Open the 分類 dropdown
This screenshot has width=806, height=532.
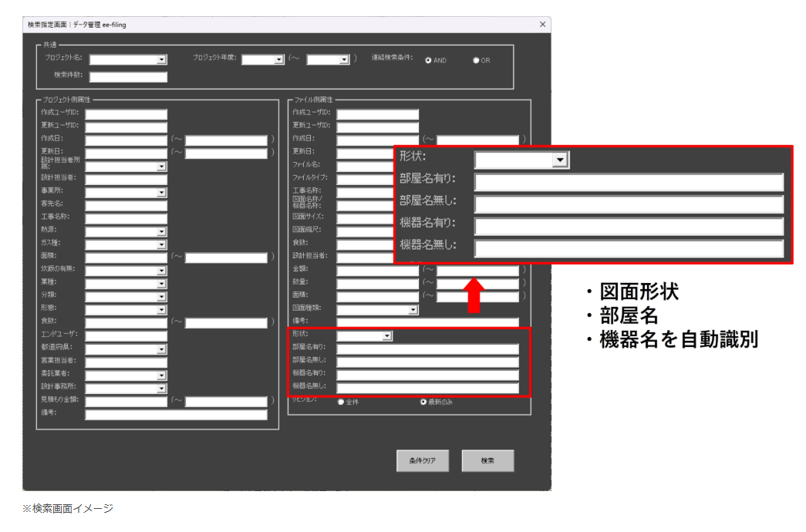161,297
